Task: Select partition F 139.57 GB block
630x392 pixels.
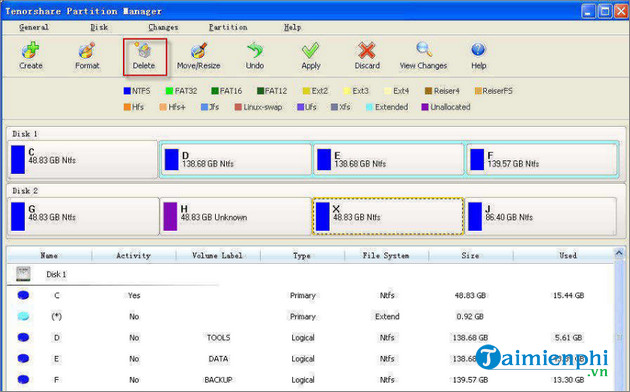Action: coord(542,159)
